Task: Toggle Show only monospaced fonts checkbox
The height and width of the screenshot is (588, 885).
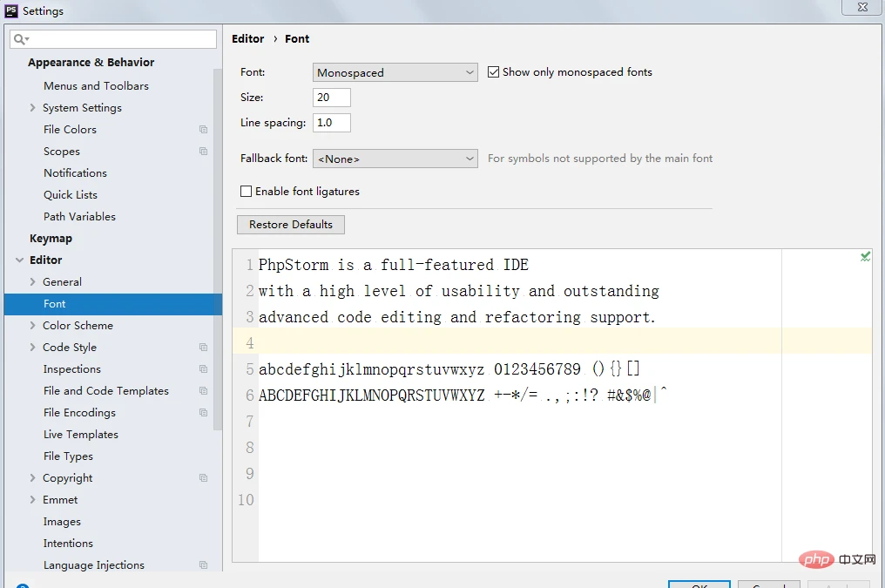Action: point(494,72)
